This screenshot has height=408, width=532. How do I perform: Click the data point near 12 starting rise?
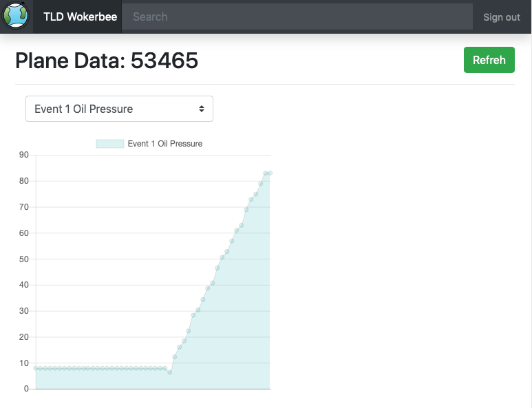pyautogui.click(x=174, y=357)
